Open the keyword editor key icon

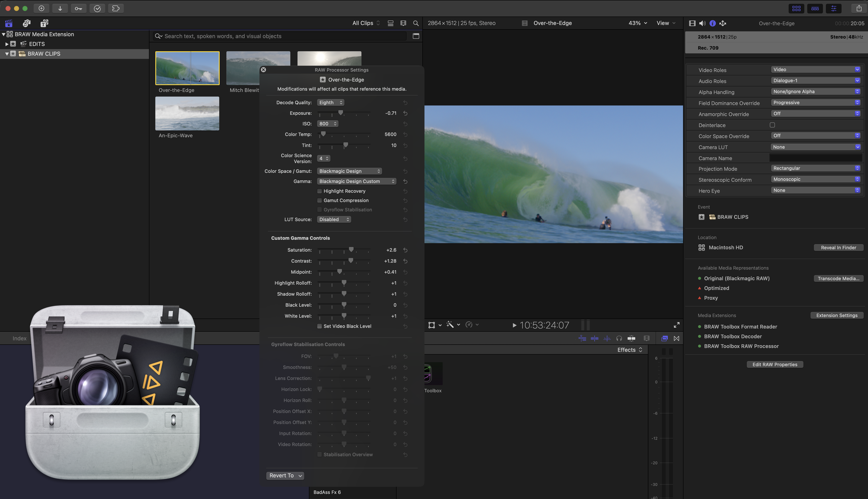pos(79,8)
